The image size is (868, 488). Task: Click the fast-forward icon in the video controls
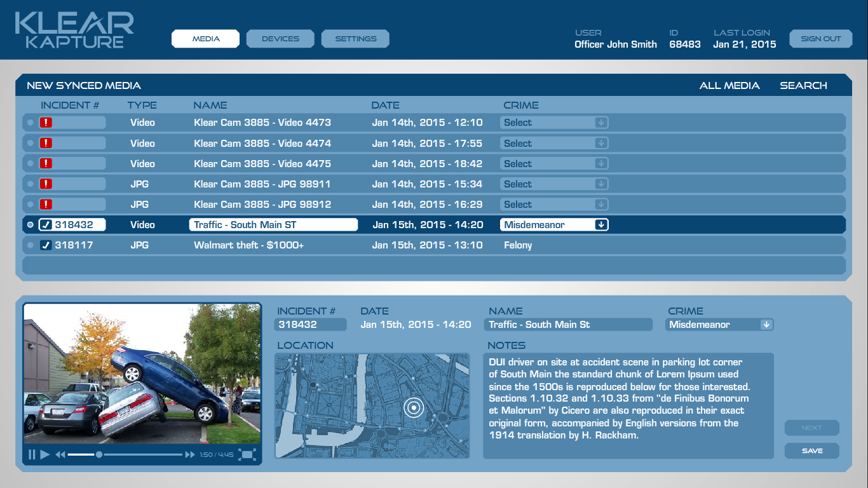[189, 454]
